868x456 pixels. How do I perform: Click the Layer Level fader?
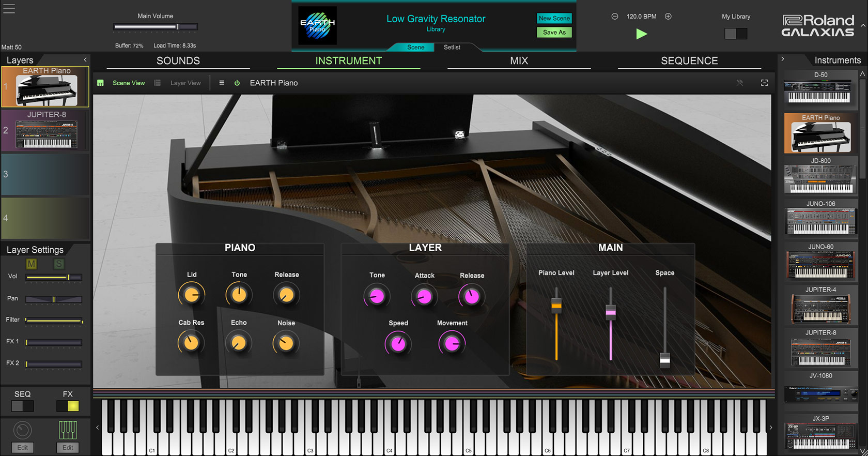pos(611,312)
